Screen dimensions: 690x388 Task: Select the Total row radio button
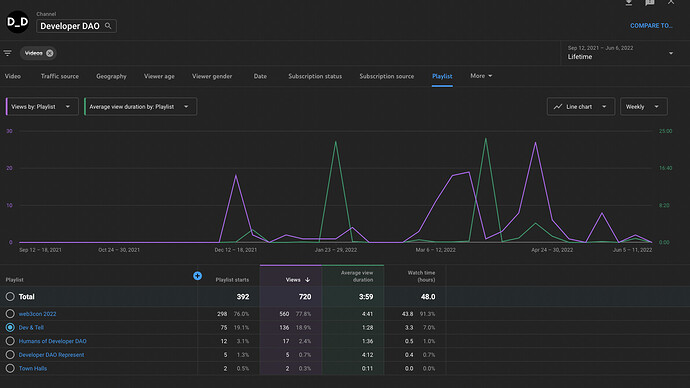(x=10, y=297)
